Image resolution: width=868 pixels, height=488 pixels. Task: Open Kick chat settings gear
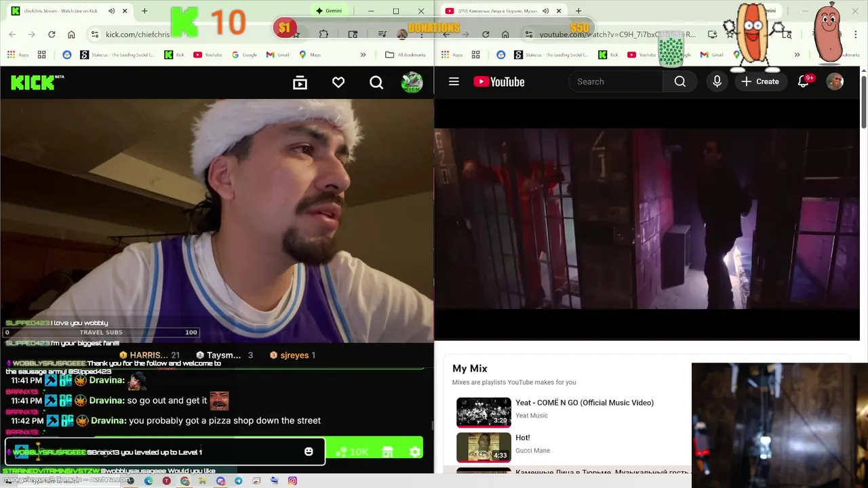(x=414, y=451)
